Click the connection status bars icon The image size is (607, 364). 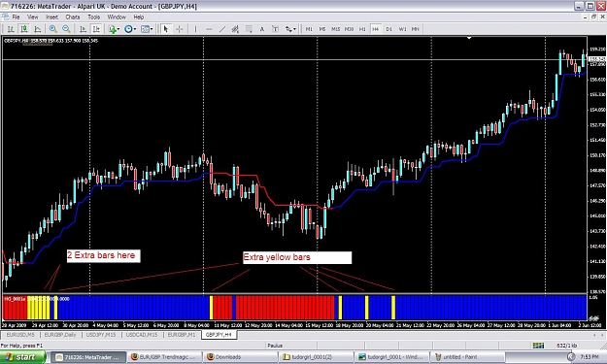coord(538,345)
